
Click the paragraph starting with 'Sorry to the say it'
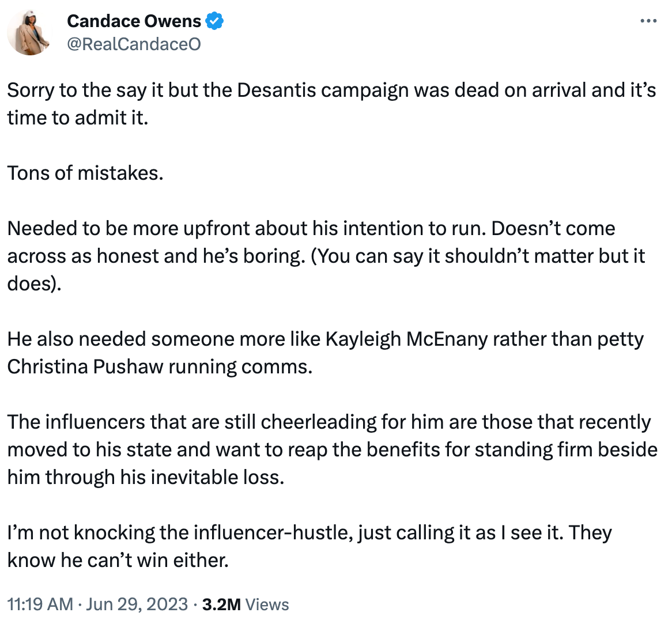[332, 104]
